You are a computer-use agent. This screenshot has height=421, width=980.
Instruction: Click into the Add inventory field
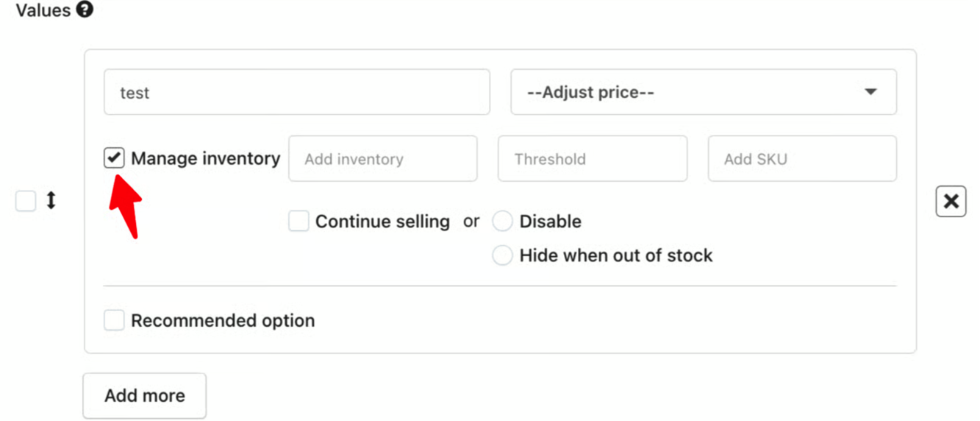pyautogui.click(x=382, y=158)
